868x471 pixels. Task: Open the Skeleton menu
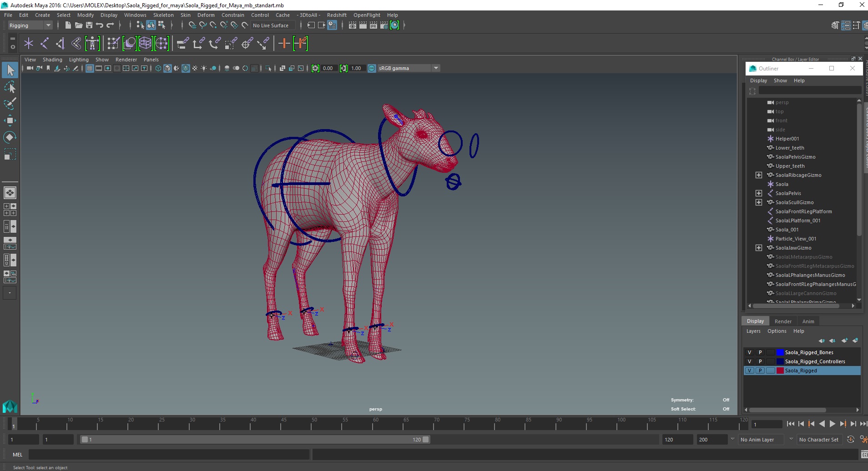[x=163, y=15]
